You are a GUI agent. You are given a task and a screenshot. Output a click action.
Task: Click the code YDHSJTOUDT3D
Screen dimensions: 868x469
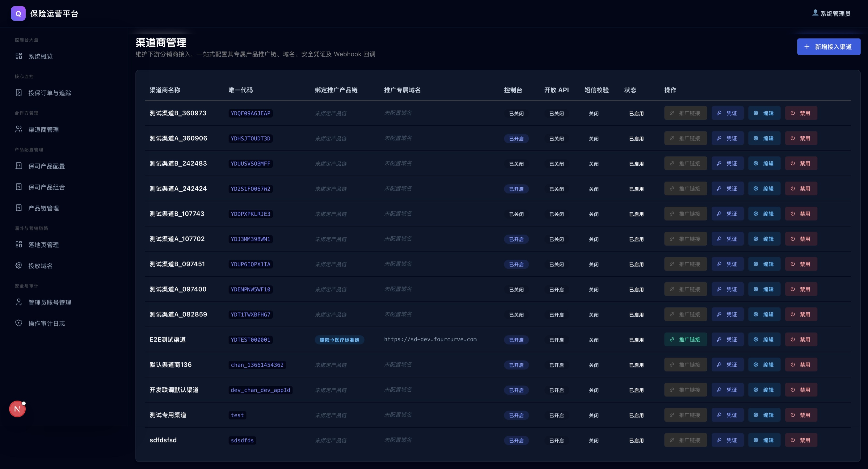250,138
